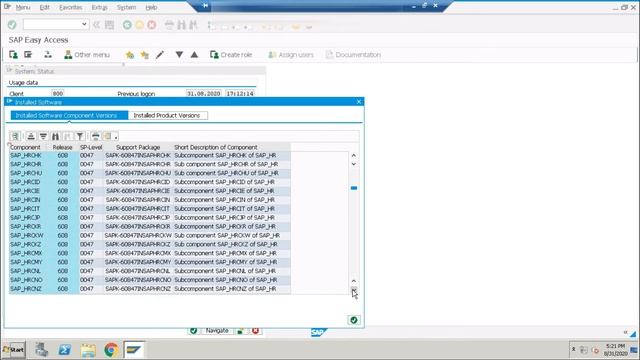Open the System menu
Image resolution: width=640 pixels, height=360 pixels.
(x=126, y=7)
